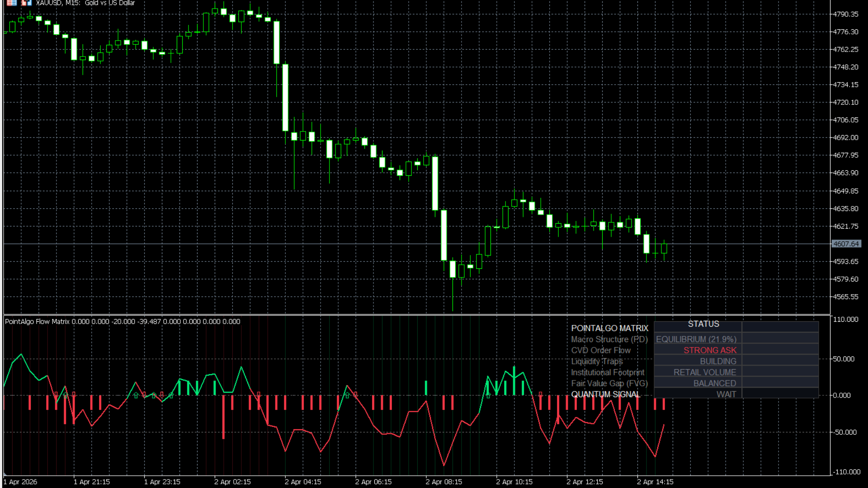
Task: Click green up arrow near 2 Apr 10:15
Action: pyautogui.click(x=488, y=396)
